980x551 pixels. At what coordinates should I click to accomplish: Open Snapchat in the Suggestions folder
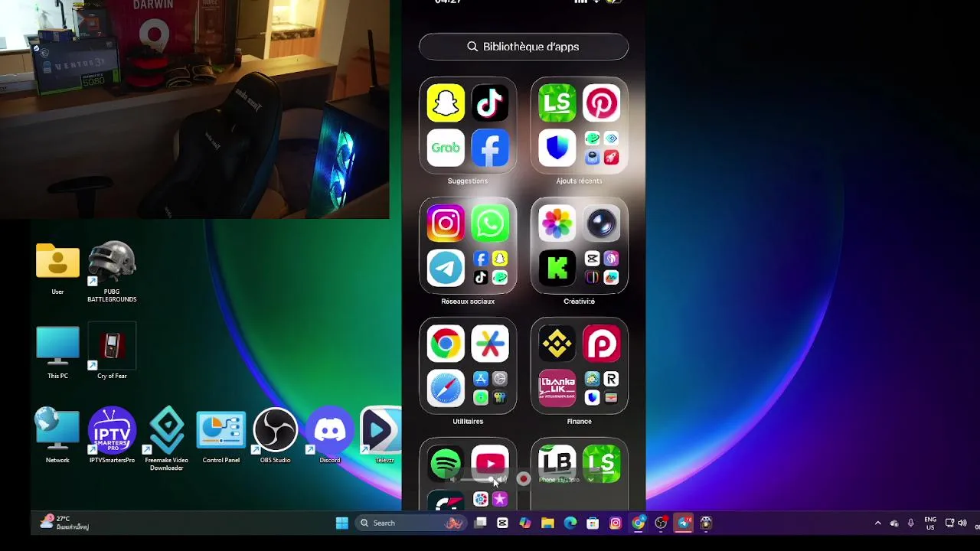pos(446,103)
